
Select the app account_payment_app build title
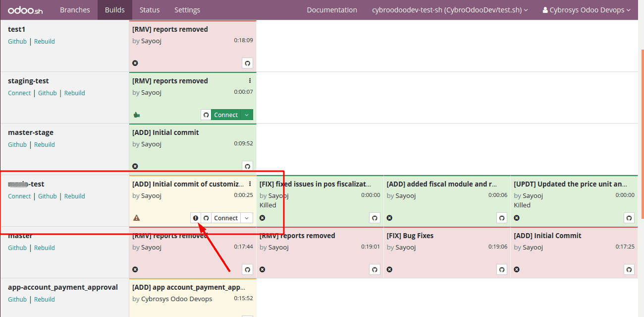pos(189,287)
